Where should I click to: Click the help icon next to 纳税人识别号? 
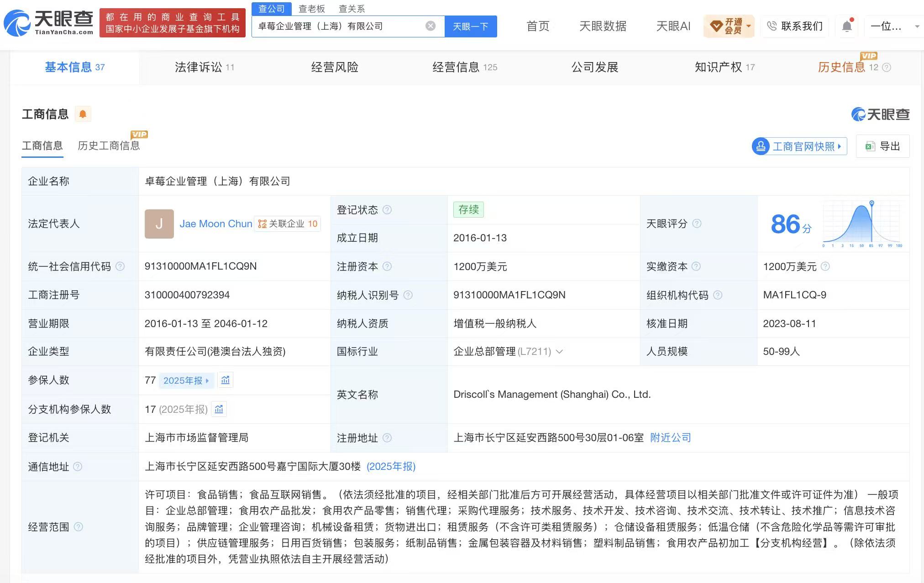[x=408, y=295]
